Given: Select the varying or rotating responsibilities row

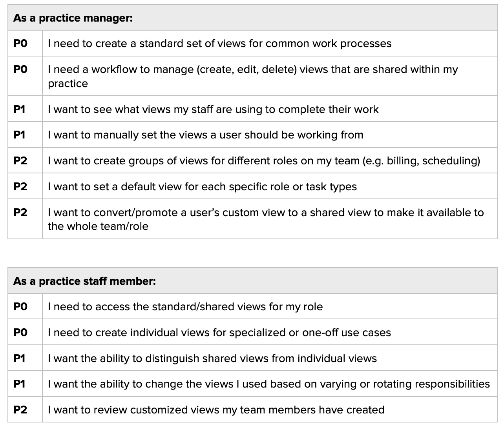Looking at the screenshot, I should pos(268,384).
